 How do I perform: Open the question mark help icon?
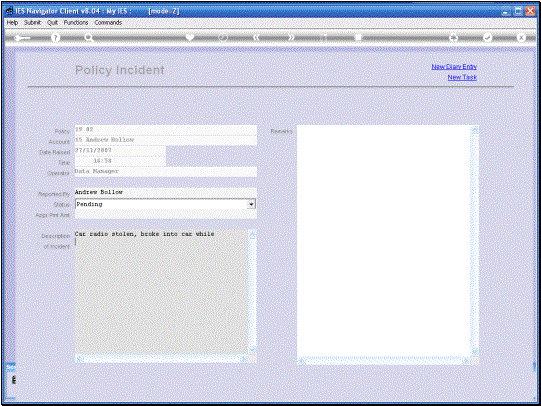coord(55,38)
